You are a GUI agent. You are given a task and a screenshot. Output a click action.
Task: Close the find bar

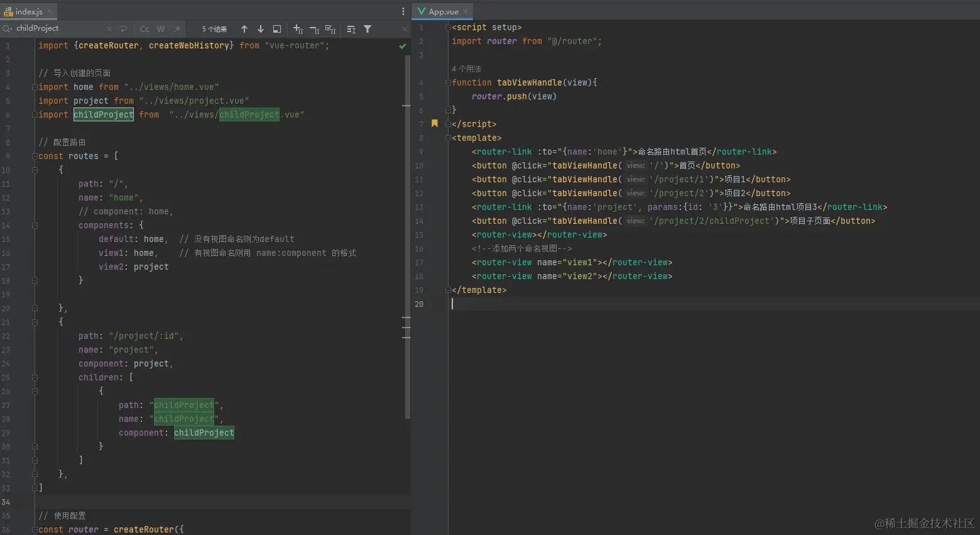pyautogui.click(x=404, y=29)
